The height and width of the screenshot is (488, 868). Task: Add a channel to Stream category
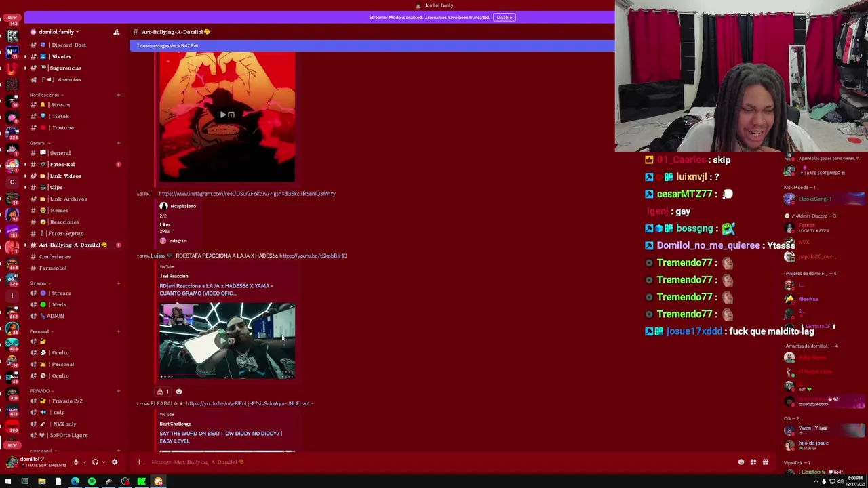pyautogui.click(x=118, y=283)
